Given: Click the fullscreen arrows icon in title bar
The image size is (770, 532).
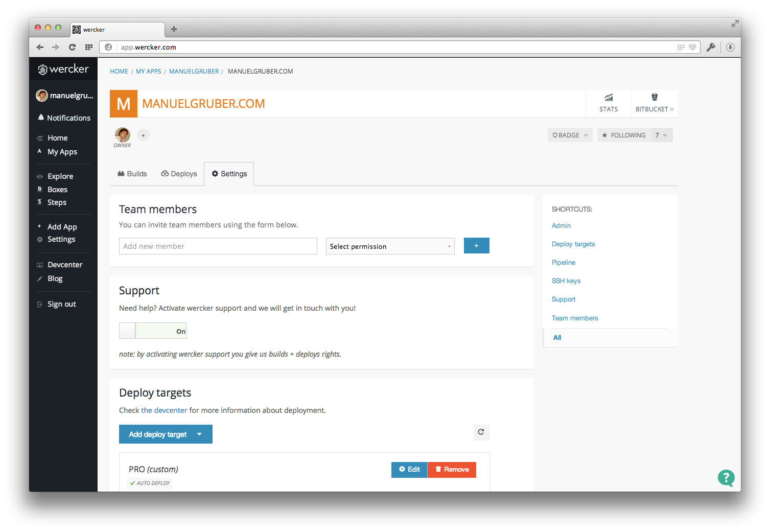Looking at the screenshot, I should (x=735, y=24).
